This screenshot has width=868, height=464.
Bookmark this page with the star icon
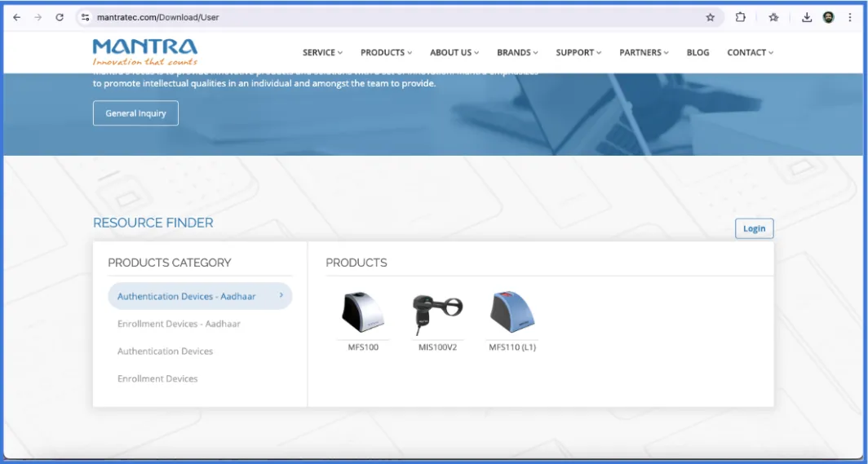click(x=711, y=18)
